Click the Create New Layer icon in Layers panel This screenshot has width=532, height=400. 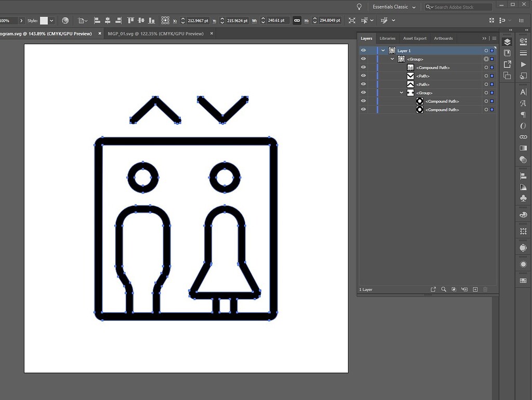click(x=475, y=289)
